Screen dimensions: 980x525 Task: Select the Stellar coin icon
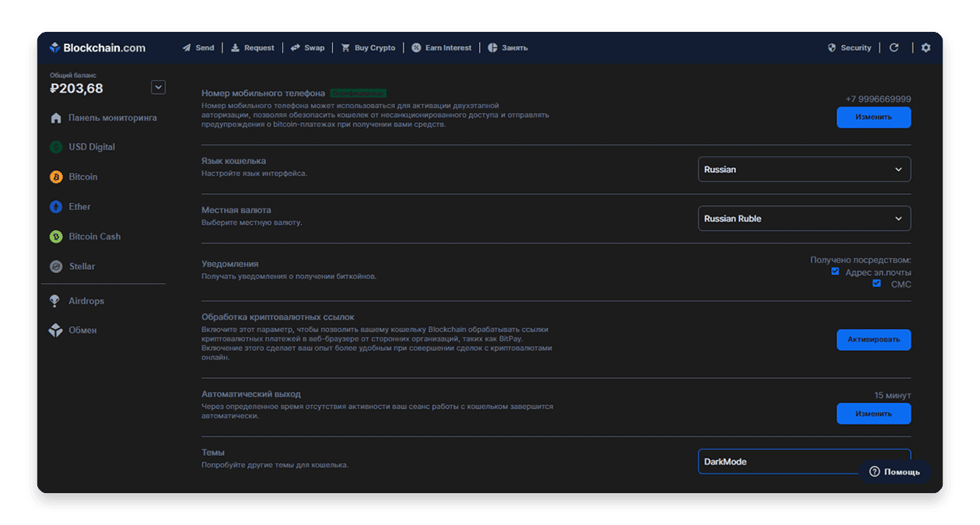(56, 267)
